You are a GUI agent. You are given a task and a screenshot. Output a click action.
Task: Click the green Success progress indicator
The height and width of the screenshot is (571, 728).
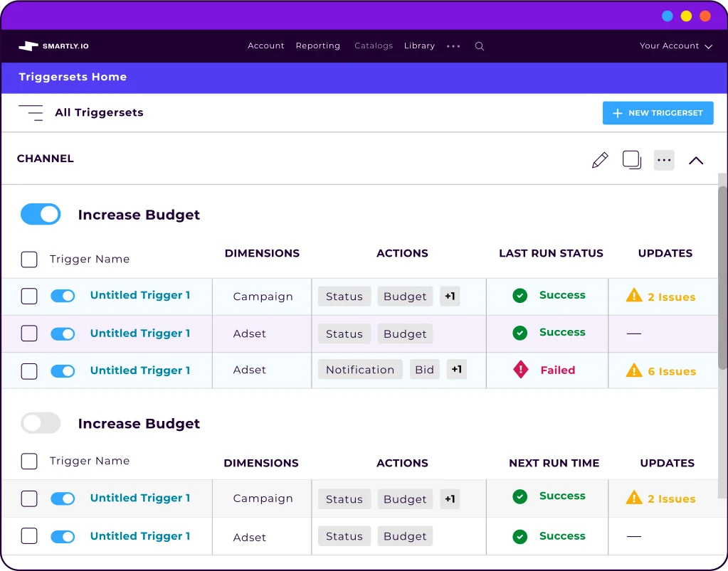pos(520,296)
